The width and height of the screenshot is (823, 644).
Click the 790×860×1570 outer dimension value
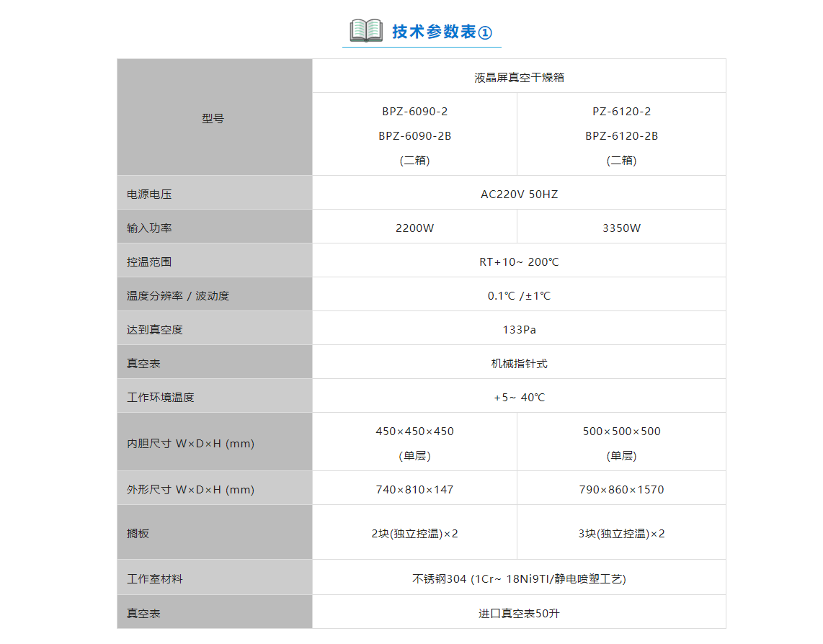(621, 490)
